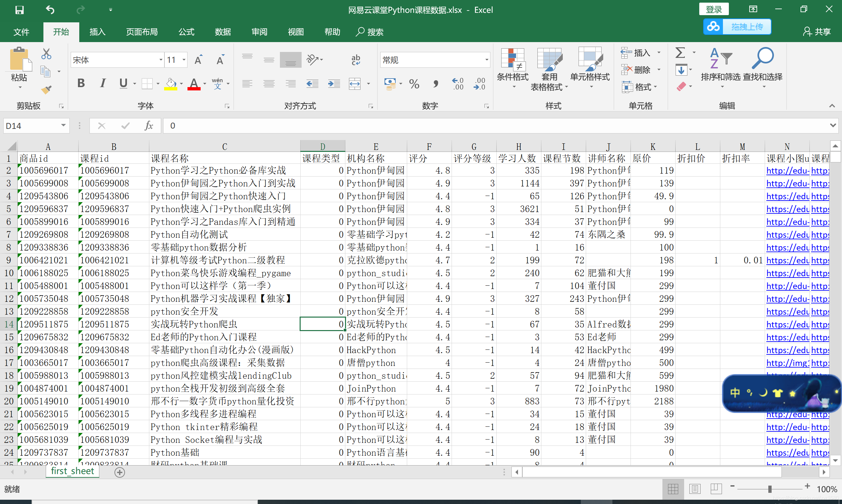Screen dimensions: 842x504
Task: Click the save icon in title bar
Action: pos(19,10)
